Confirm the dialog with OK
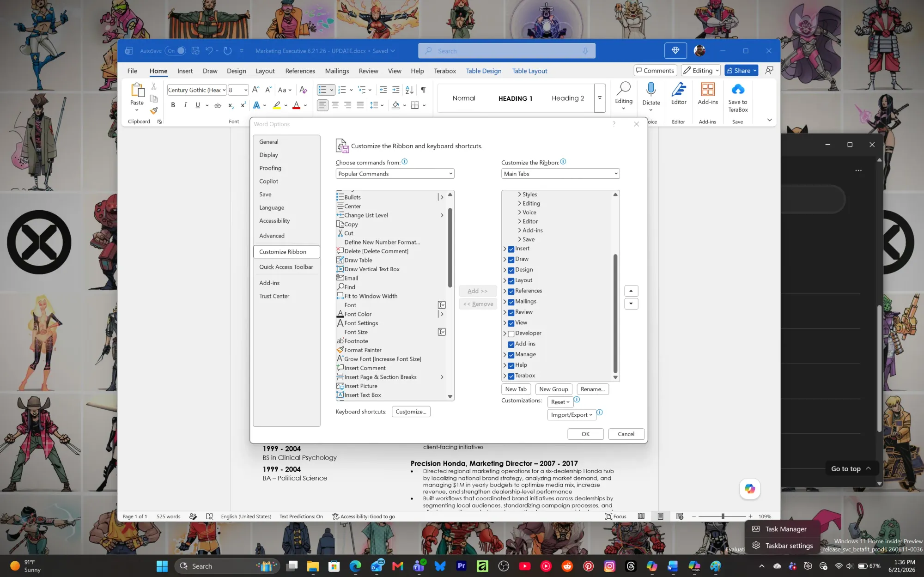 (585, 434)
